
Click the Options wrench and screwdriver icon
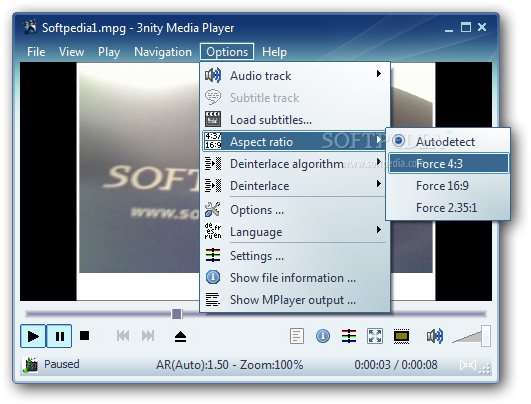pyautogui.click(x=213, y=210)
